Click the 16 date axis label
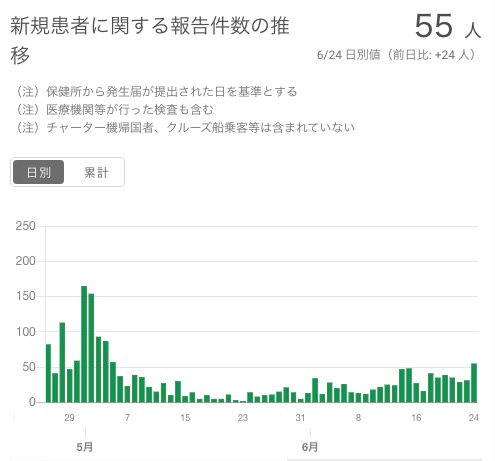Image resolution: width=495 pixels, height=461 pixels. [416, 418]
